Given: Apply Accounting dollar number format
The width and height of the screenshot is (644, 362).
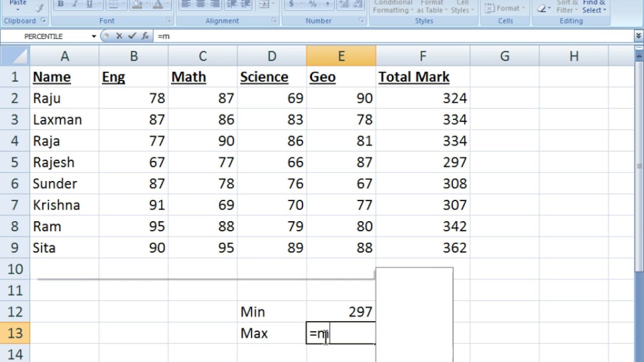Looking at the screenshot, I should [x=291, y=5].
